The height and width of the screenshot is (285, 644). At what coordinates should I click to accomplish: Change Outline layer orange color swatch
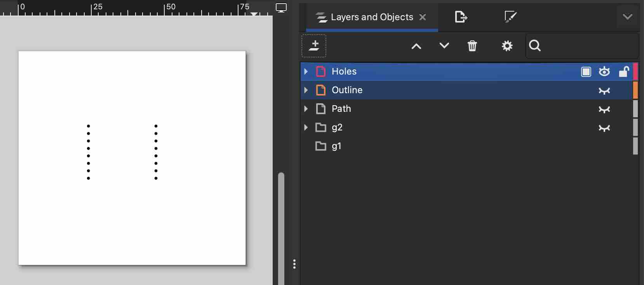635,90
